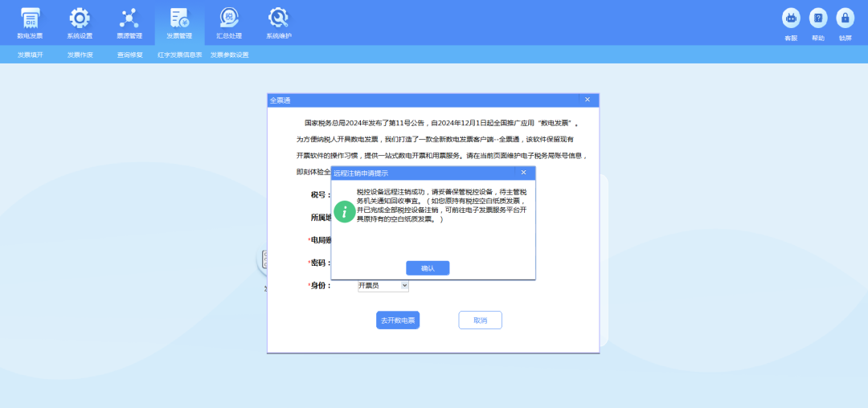868x408 pixels.
Task: Click the 取消 button in 全票通 dialog
Action: click(x=480, y=320)
